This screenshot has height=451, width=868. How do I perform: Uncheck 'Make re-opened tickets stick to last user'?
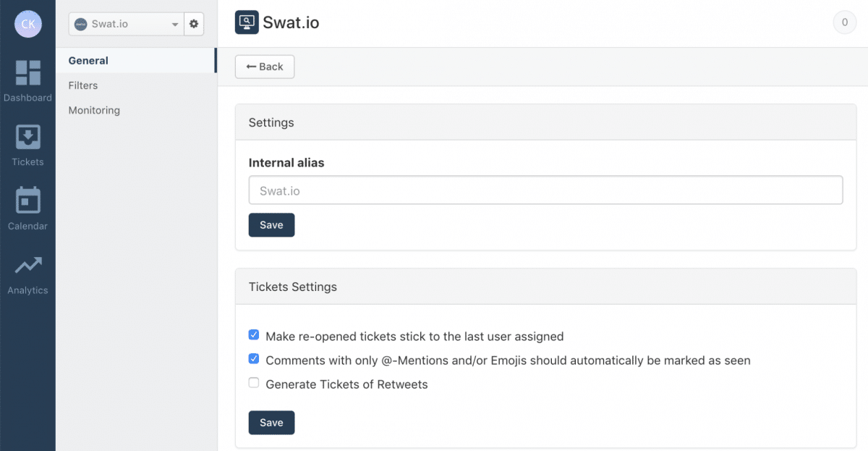[x=254, y=335]
